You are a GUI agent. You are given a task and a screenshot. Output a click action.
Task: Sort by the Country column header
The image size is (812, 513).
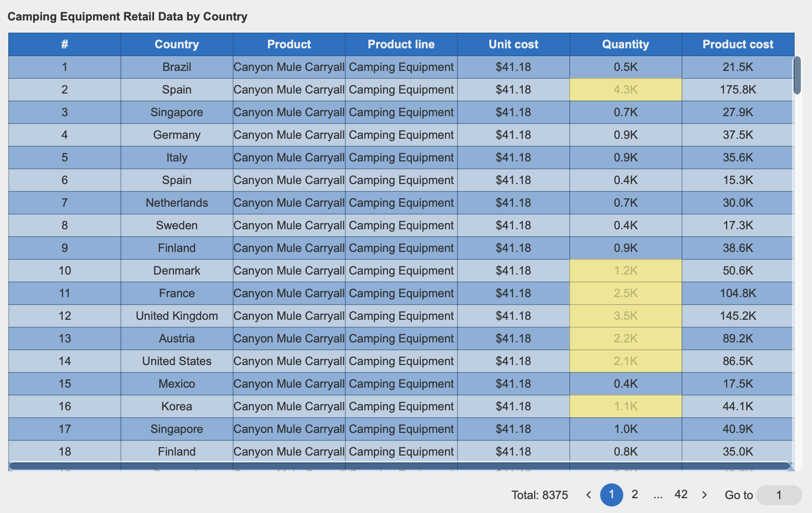coord(177,44)
